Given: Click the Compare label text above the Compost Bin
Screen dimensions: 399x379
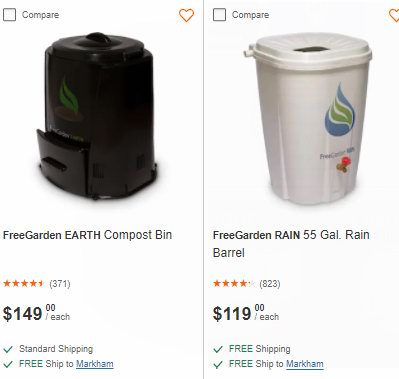Looking at the screenshot, I should tap(40, 15).
